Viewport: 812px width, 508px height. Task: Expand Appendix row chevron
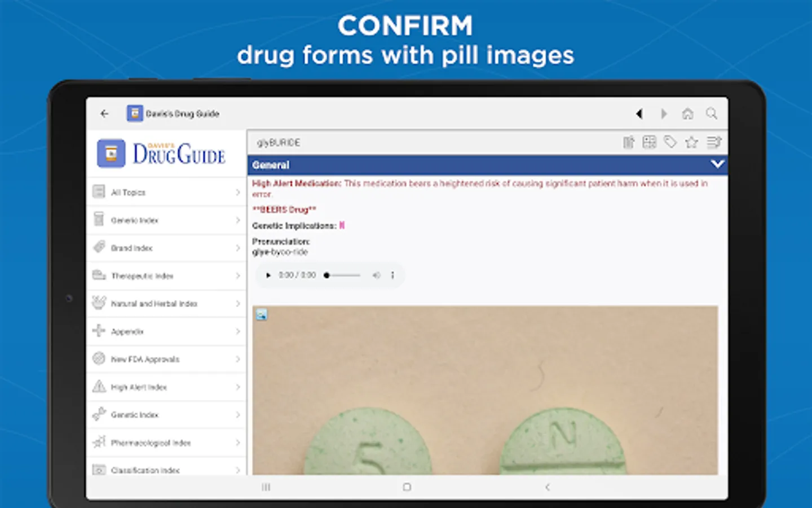click(x=237, y=331)
